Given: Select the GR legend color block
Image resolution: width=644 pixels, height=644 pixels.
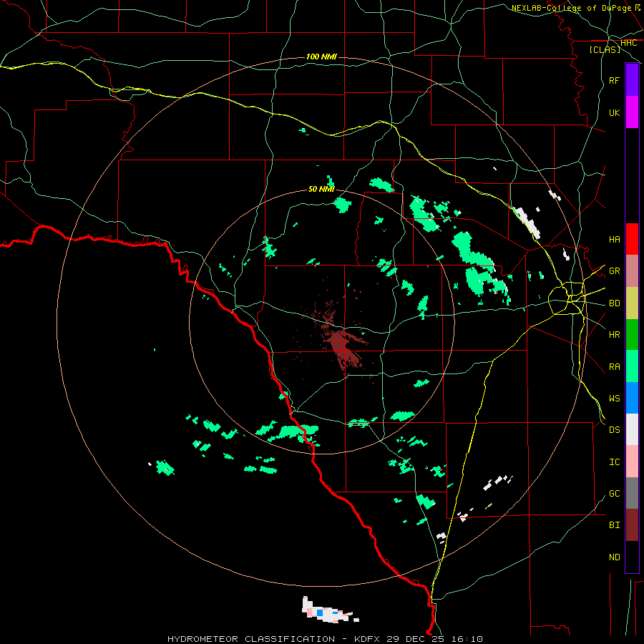Looking at the screenshot, I should point(632,271).
